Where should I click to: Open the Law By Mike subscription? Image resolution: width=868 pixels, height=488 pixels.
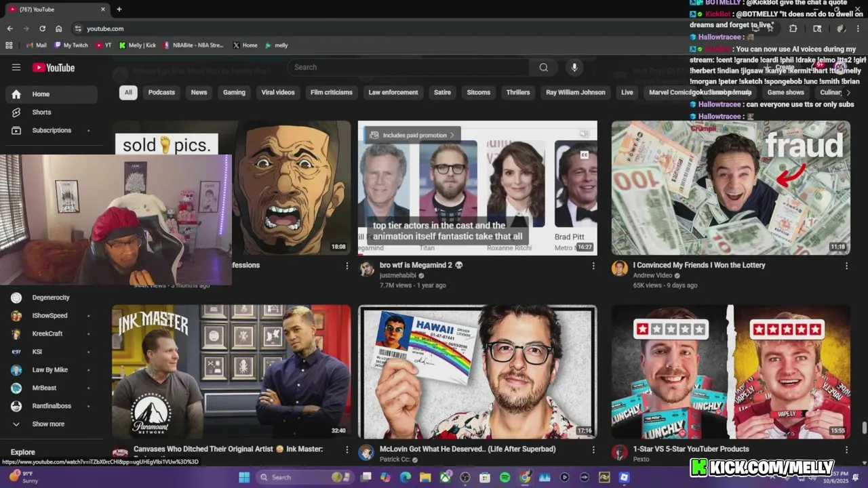(x=52, y=370)
